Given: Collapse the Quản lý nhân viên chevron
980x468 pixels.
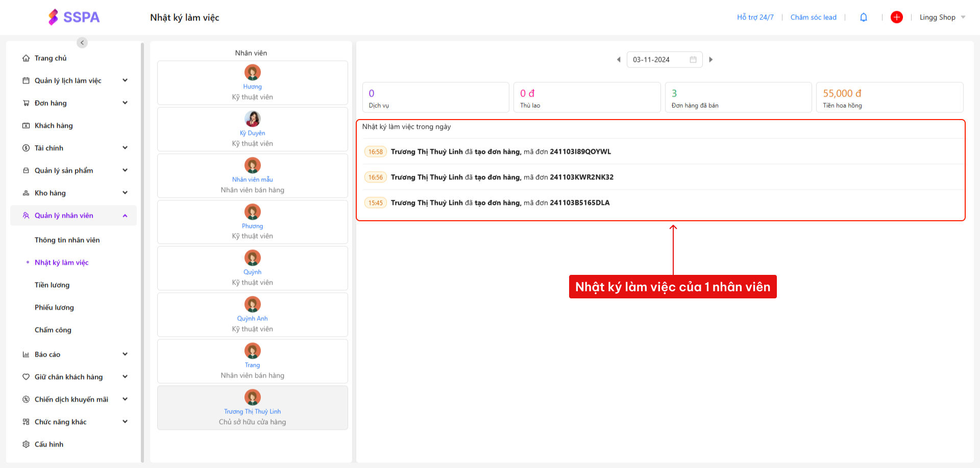Looking at the screenshot, I should (x=125, y=216).
